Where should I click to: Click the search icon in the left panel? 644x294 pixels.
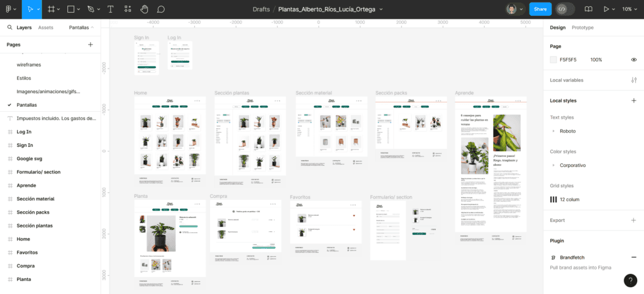[x=9, y=28]
